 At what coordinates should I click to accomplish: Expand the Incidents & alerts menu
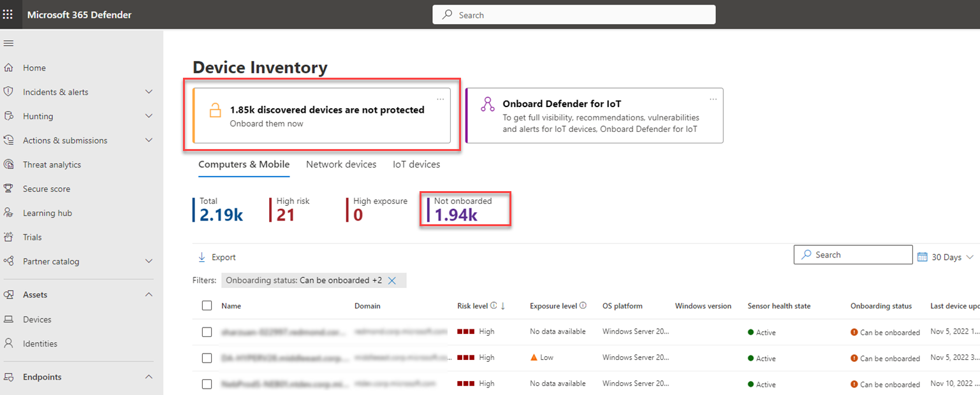click(x=149, y=92)
